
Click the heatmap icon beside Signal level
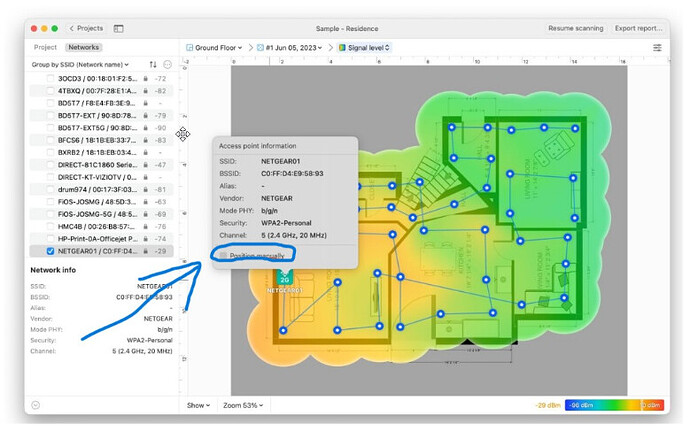pos(342,48)
